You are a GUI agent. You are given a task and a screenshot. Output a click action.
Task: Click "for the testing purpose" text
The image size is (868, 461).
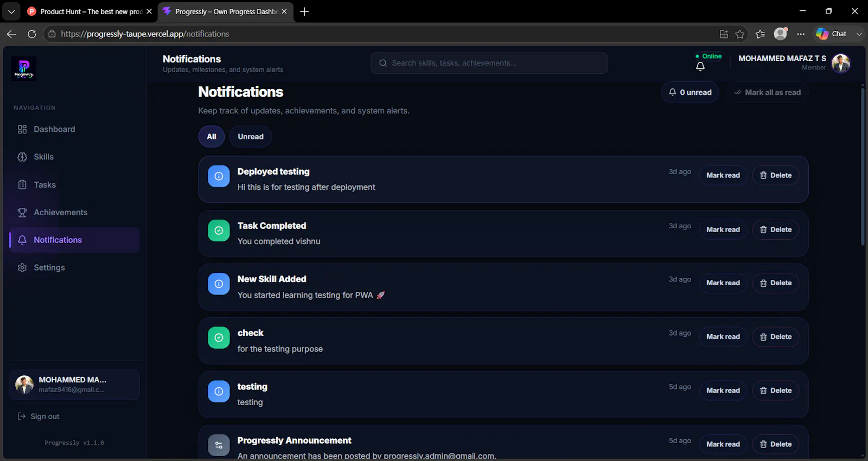tap(280, 349)
